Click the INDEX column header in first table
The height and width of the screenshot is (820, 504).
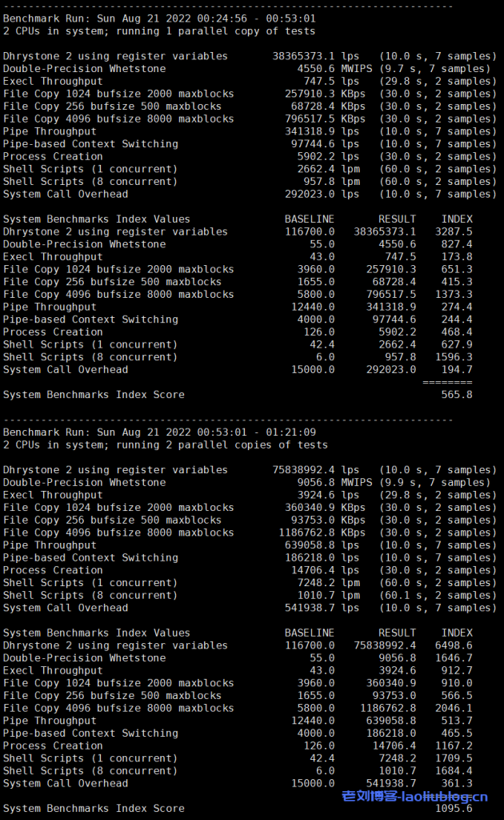[457, 219]
